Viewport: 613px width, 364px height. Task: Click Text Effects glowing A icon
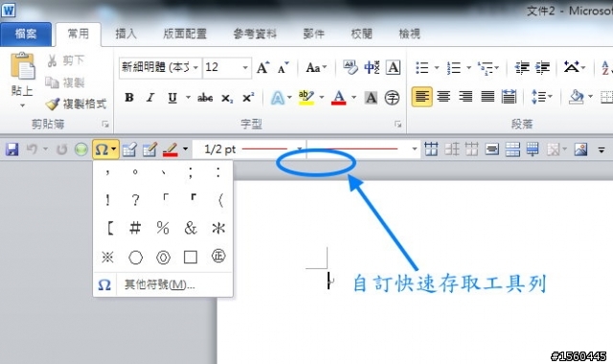(278, 98)
